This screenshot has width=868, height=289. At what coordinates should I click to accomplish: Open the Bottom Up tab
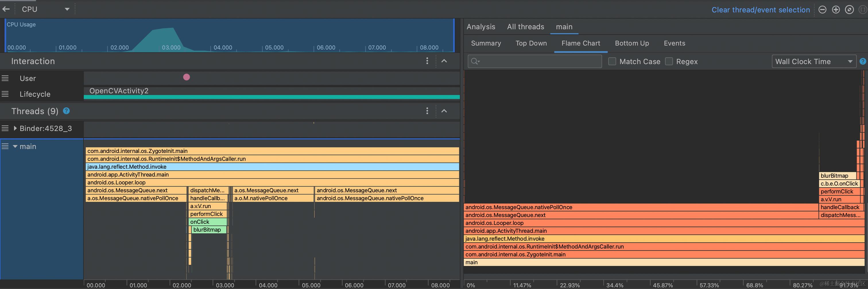pyautogui.click(x=632, y=43)
